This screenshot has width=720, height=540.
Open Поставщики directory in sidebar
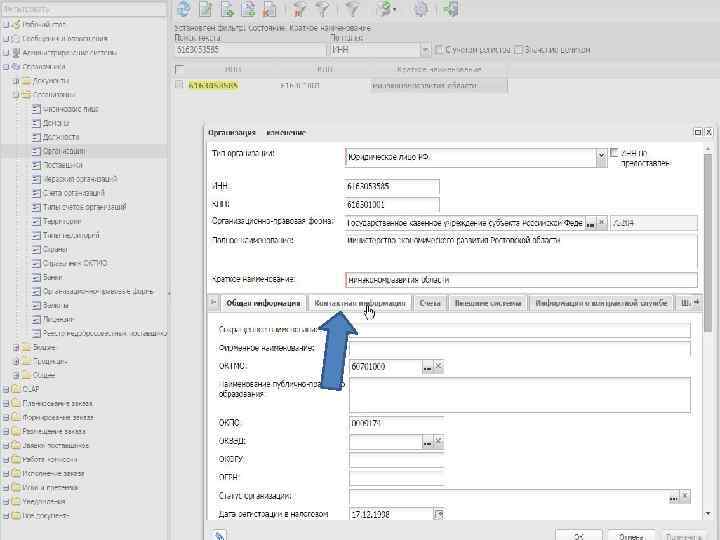tap(62, 165)
